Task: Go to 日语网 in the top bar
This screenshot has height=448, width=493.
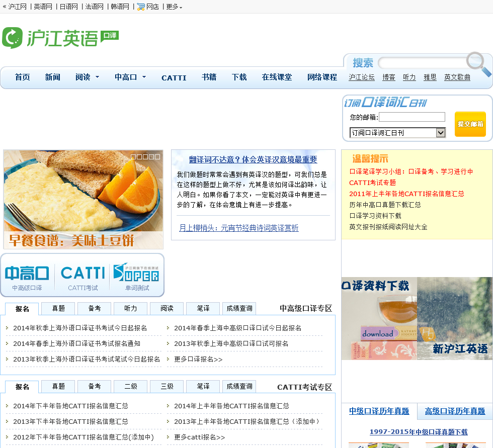Action: point(68,7)
